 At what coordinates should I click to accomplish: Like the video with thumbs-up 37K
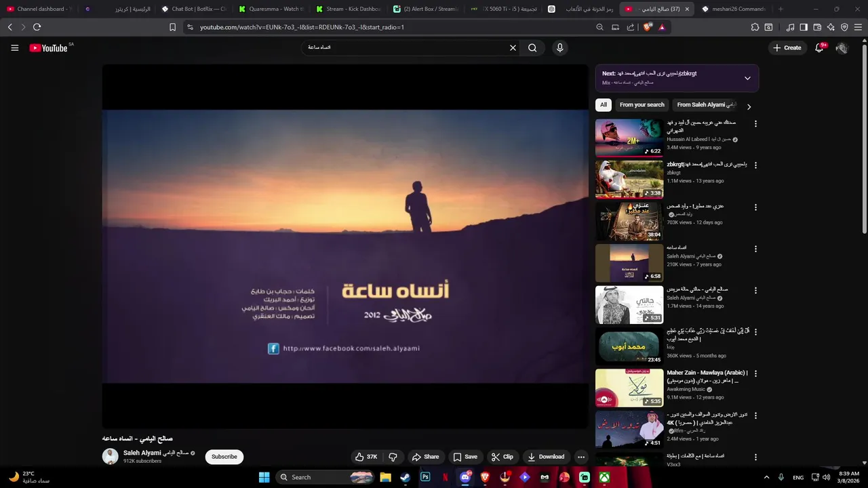pos(366,457)
